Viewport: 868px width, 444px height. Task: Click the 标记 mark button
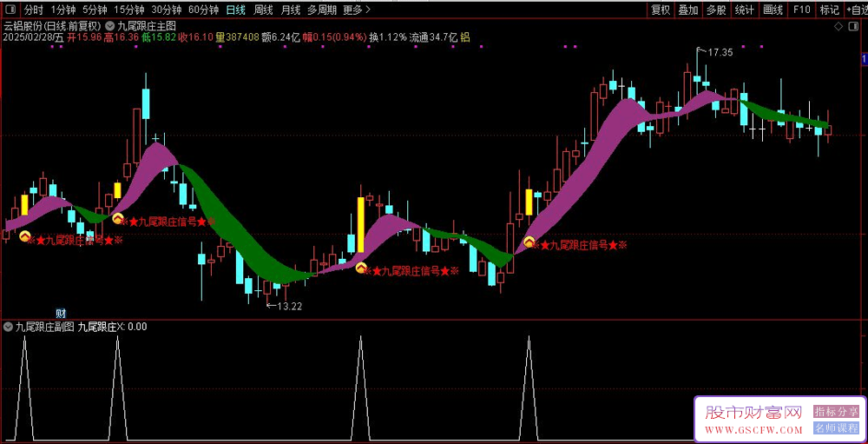(x=829, y=10)
